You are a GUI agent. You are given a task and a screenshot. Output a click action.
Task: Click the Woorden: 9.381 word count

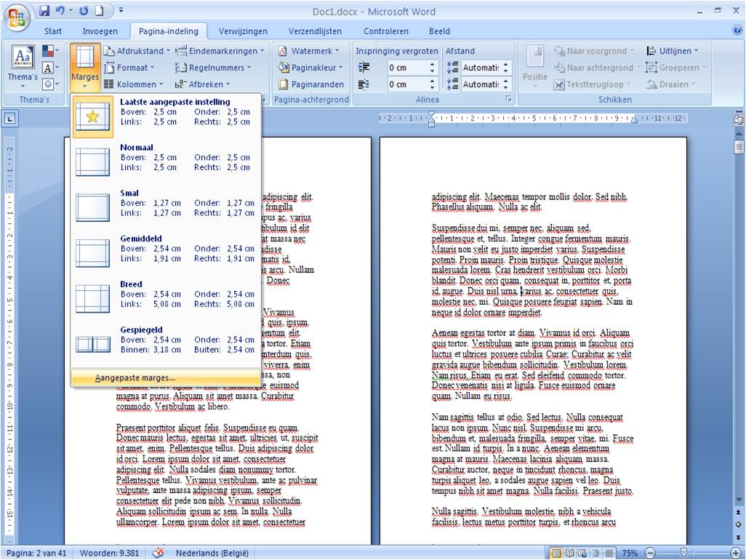tap(109, 553)
